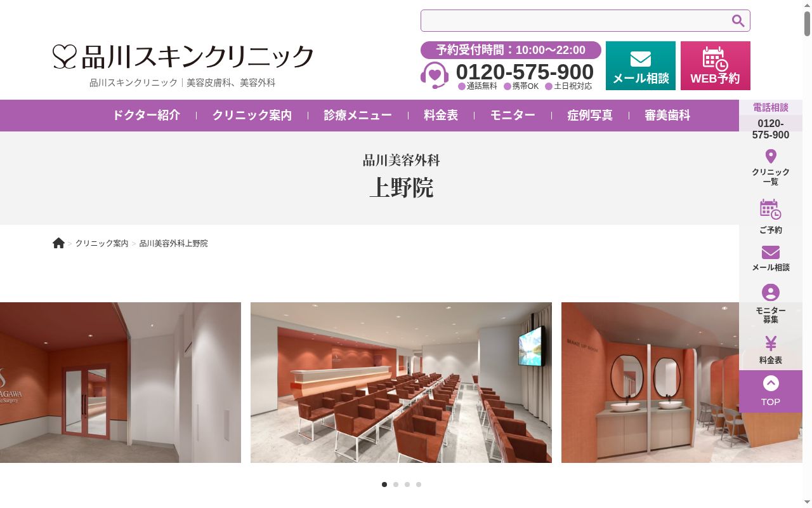Click the envelope icon in メール相談 button
Viewport: 812px width, 508px height.
pyautogui.click(x=641, y=59)
